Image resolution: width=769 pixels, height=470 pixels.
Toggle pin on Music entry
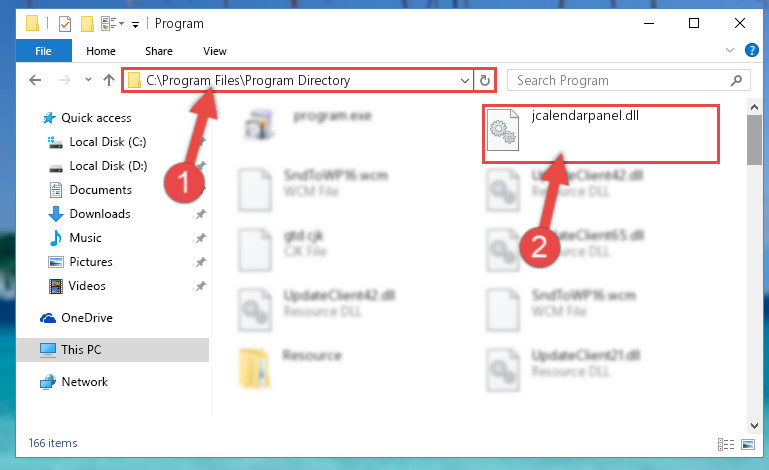[200, 238]
